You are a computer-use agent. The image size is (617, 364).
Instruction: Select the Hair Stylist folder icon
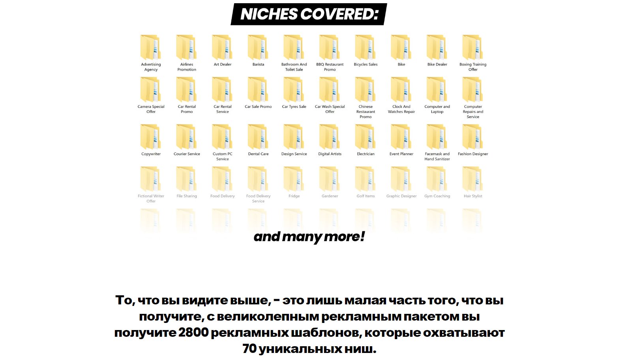coord(473,179)
